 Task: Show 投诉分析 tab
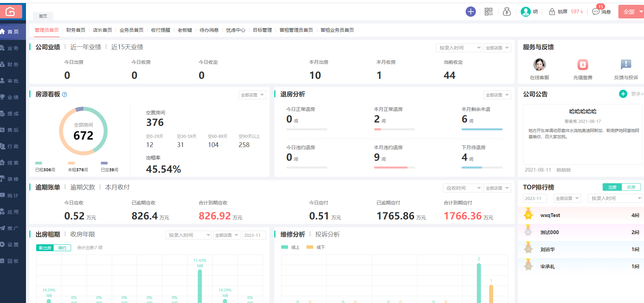[x=328, y=234]
